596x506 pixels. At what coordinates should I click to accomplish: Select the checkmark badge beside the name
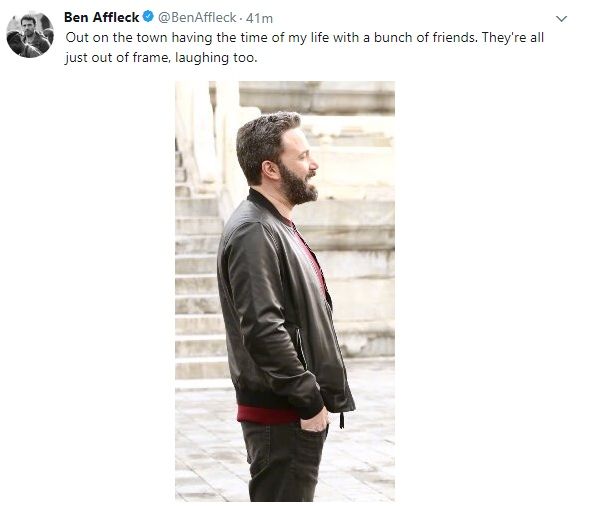tap(148, 17)
